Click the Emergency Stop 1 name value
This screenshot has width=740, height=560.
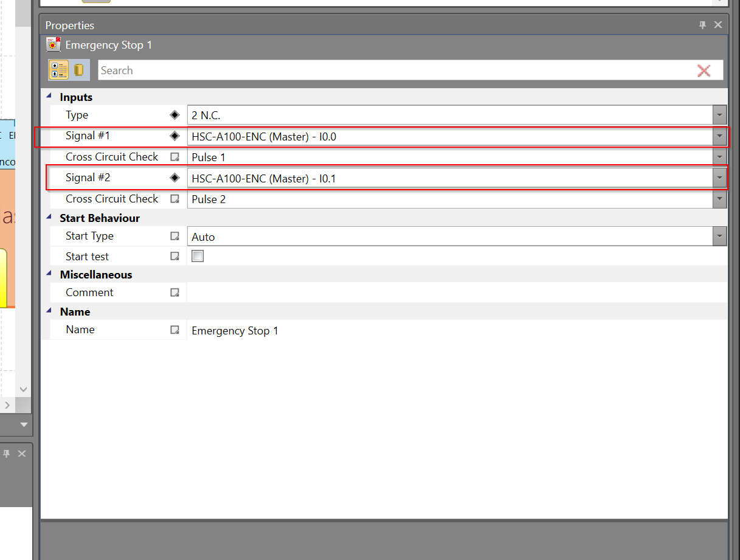point(235,331)
